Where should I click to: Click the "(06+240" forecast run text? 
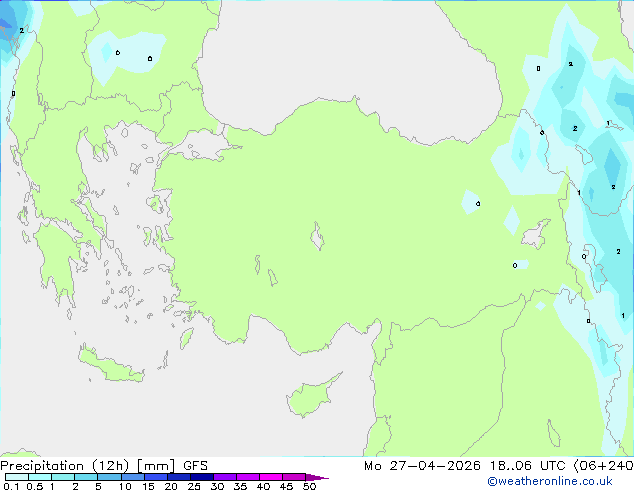tap(603, 466)
